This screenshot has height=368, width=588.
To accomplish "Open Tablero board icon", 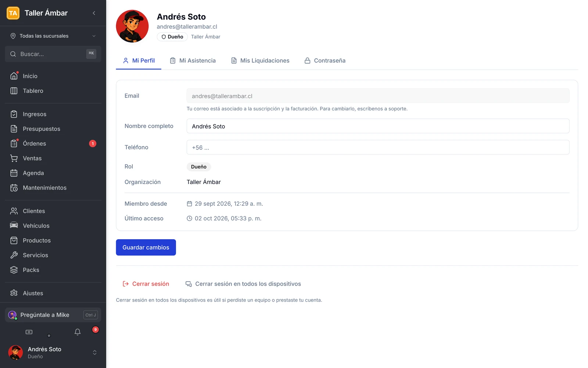I will point(14,91).
